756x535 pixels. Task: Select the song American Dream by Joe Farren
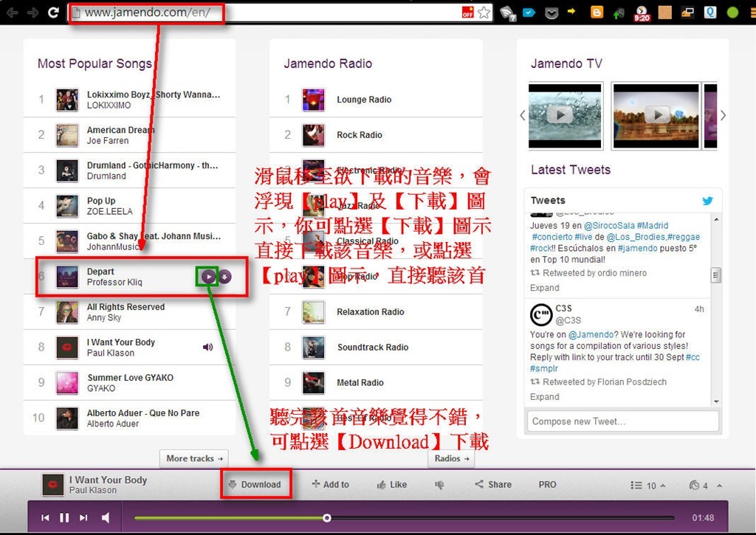pyautogui.click(x=129, y=135)
